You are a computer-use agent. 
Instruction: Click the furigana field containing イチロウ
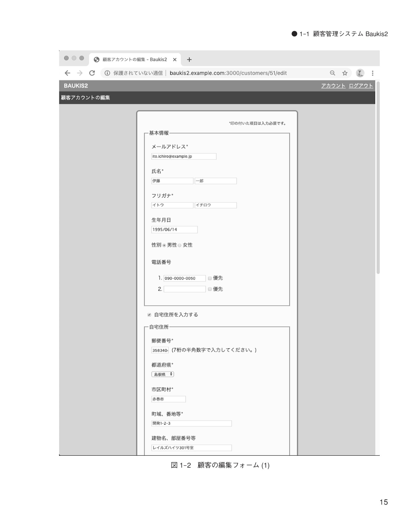tap(216, 205)
